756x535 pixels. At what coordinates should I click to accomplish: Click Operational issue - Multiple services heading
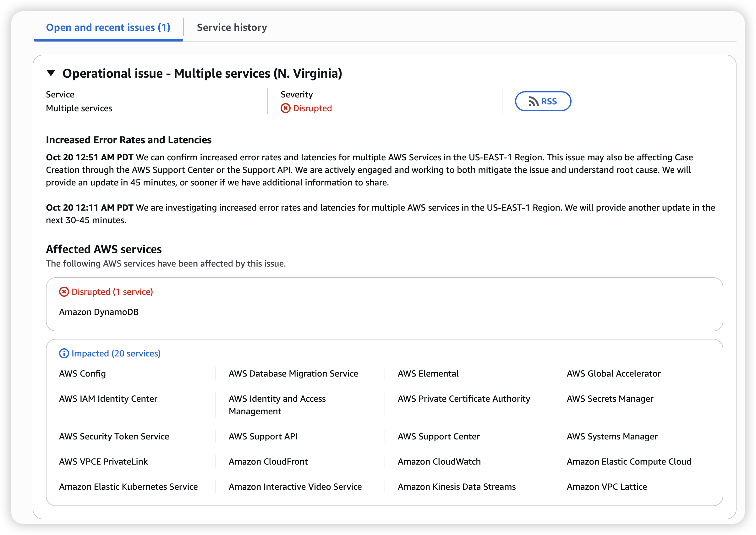point(202,73)
